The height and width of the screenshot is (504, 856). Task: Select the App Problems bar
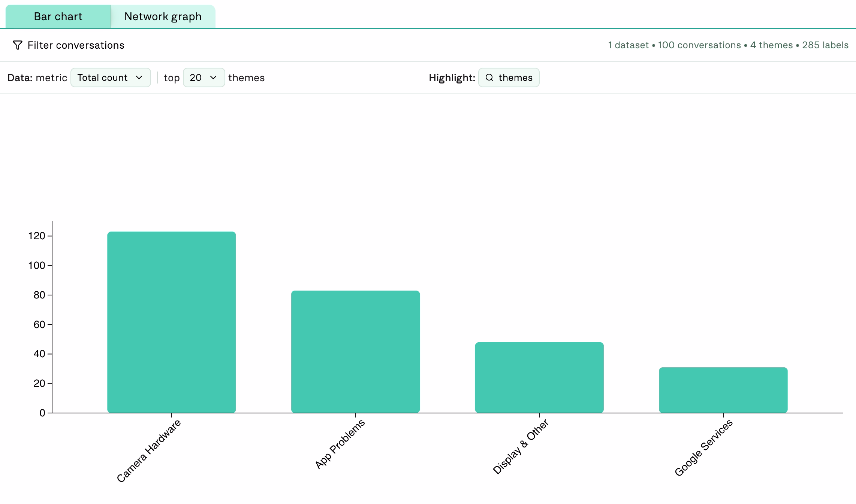pos(355,351)
